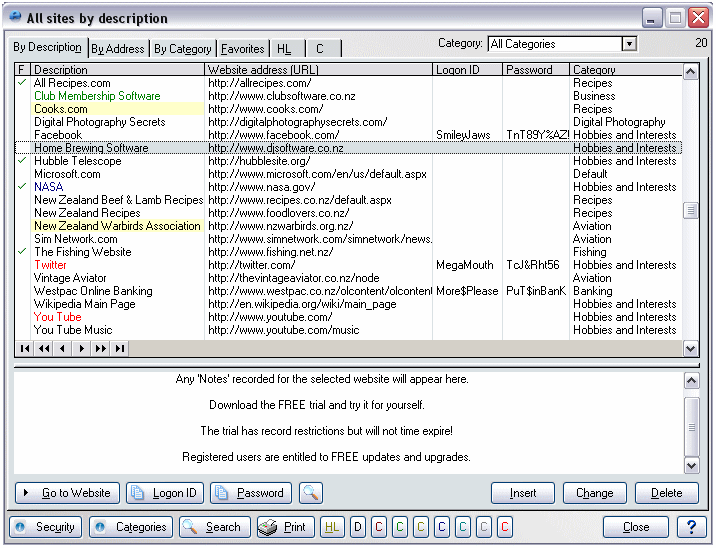The width and height of the screenshot is (716, 548).
Task: Apply the bright red C colour button
Action: pyautogui.click(x=505, y=527)
